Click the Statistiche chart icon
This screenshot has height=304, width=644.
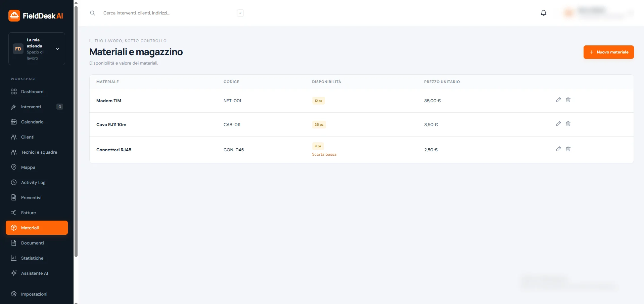(14, 258)
